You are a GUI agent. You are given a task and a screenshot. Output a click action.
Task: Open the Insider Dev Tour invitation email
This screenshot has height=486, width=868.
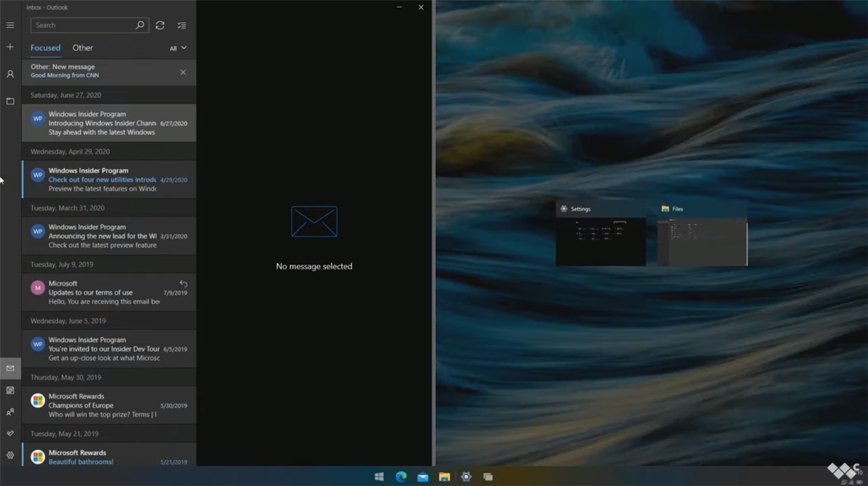coord(108,349)
